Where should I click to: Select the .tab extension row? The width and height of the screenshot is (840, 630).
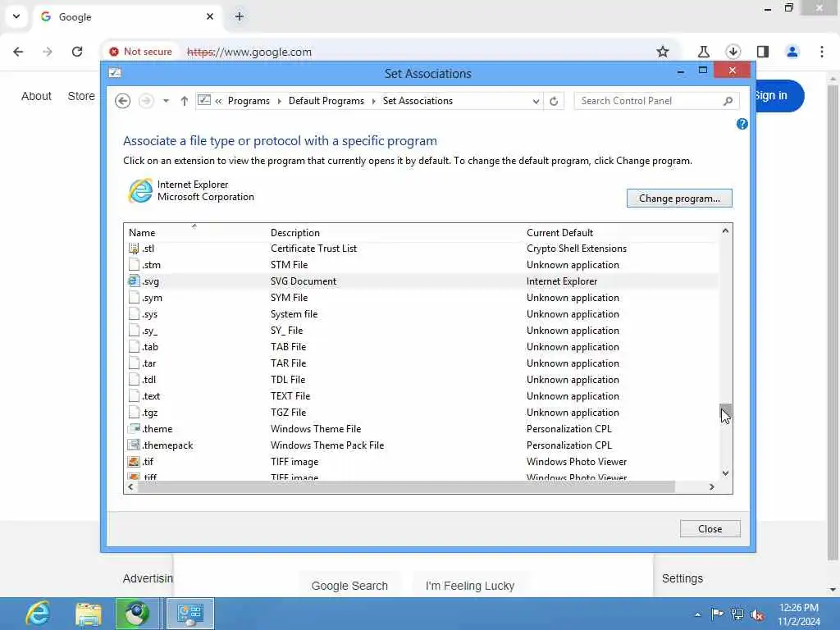pos(422,347)
